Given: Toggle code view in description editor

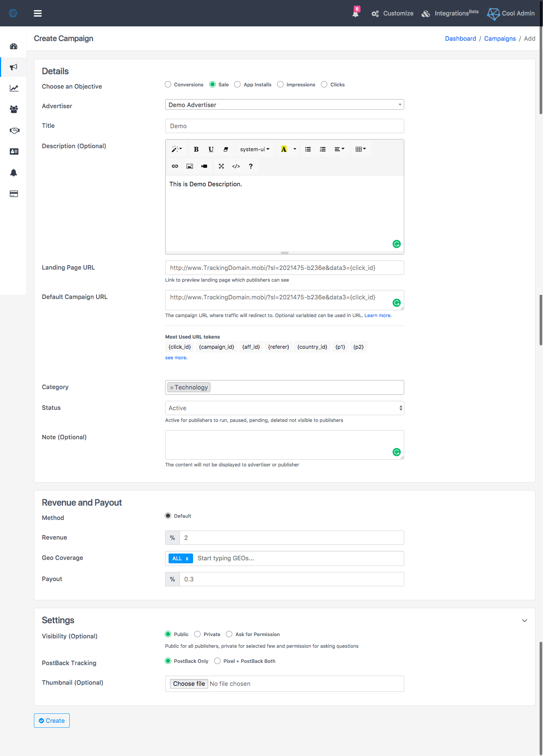Looking at the screenshot, I should [236, 166].
